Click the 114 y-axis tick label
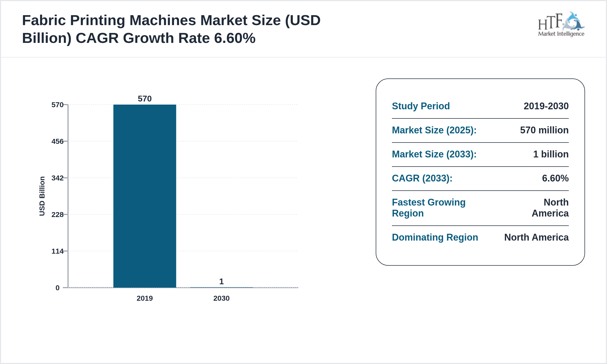The image size is (607, 364). pyautogui.click(x=58, y=251)
